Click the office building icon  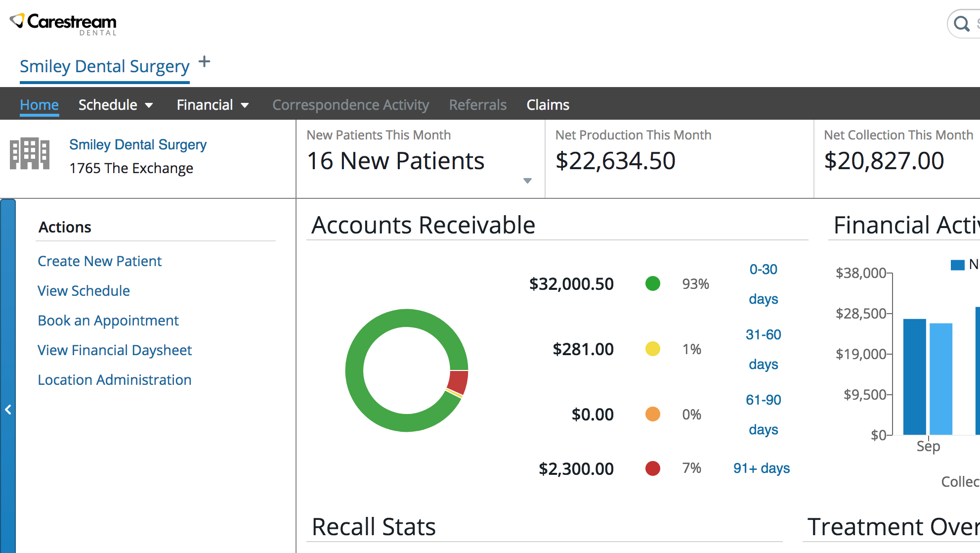30,153
